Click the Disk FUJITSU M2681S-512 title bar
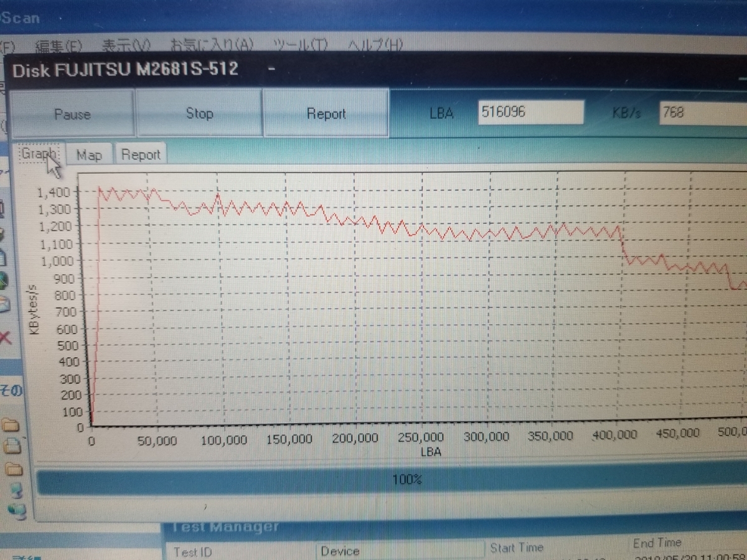This screenshot has height=560, width=747. tap(374, 68)
